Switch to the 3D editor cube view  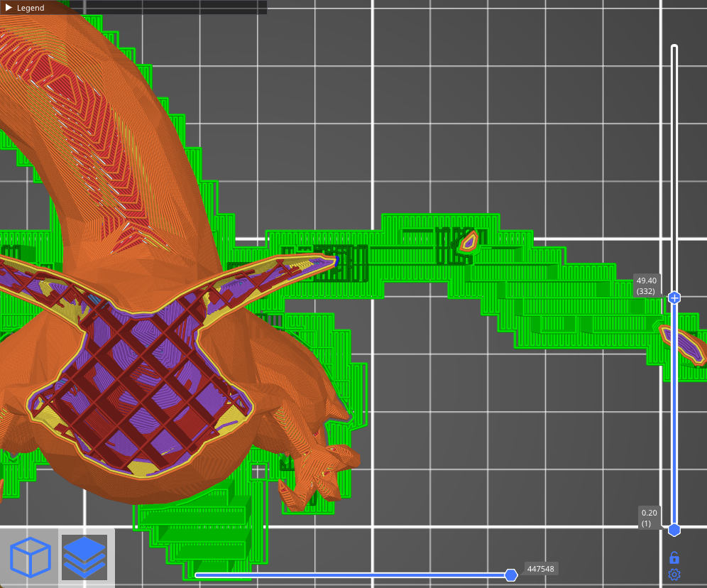[30, 557]
